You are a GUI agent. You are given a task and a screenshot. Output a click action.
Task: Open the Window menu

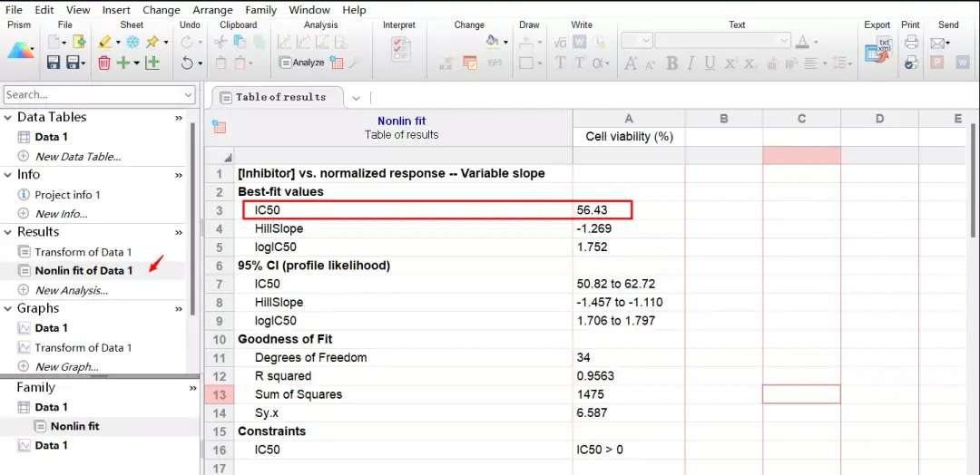click(309, 10)
